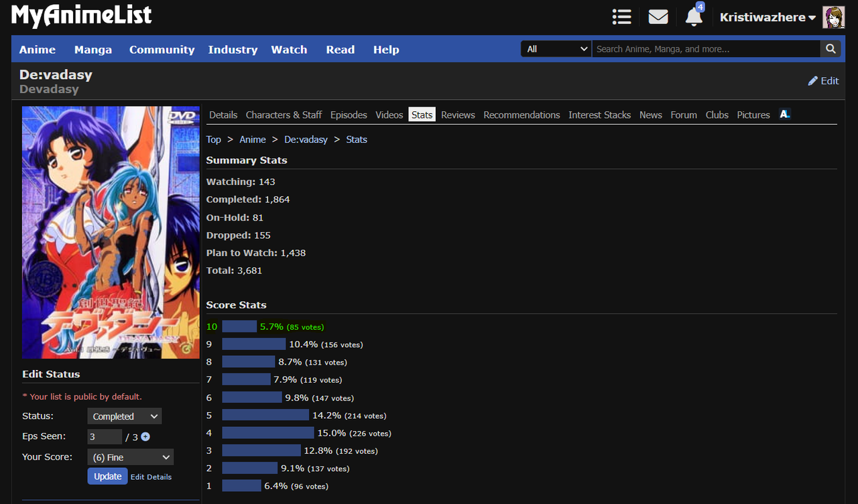Click the De:vadasy DVD cover image
The width and height of the screenshot is (858, 504).
111,233
